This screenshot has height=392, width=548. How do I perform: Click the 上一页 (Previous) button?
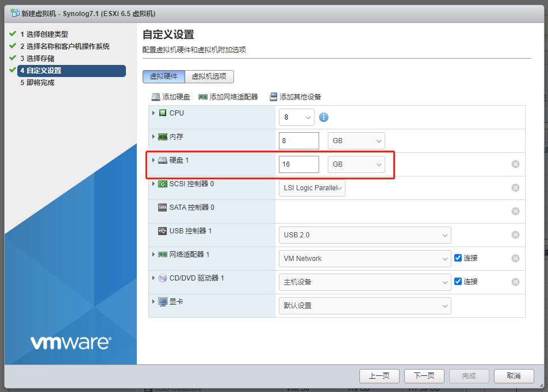379,376
